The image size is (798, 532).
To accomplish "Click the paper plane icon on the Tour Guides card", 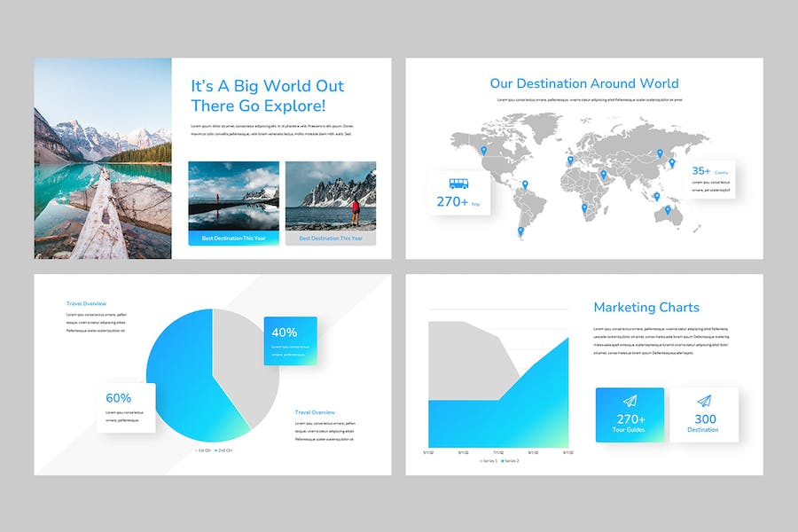I will pos(630,402).
